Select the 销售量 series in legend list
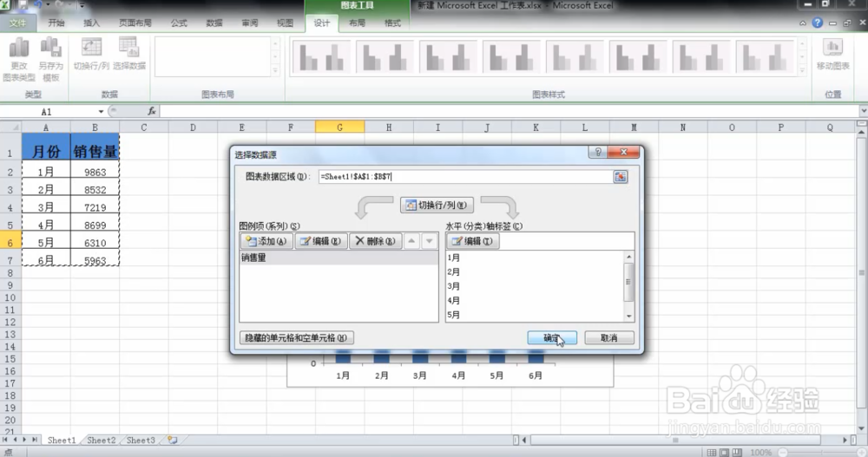The width and height of the screenshot is (868, 457). [x=339, y=258]
